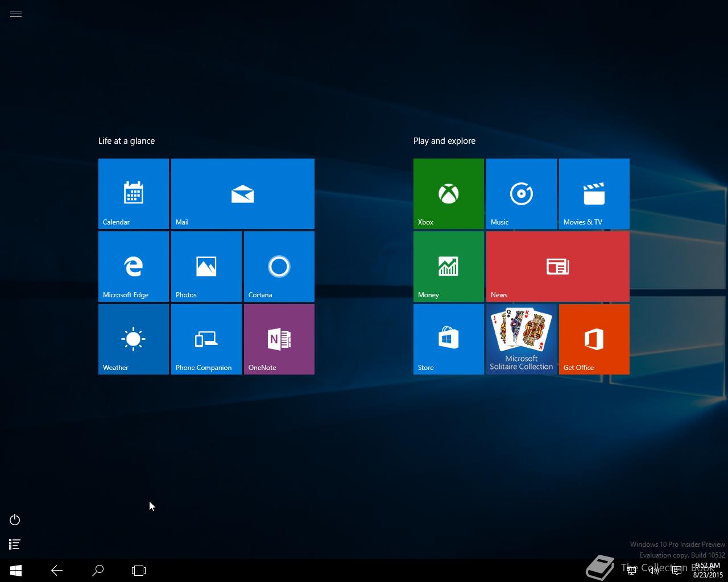728x582 pixels.
Task: Open Task View from the taskbar
Action: pyautogui.click(x=139, y=571)
